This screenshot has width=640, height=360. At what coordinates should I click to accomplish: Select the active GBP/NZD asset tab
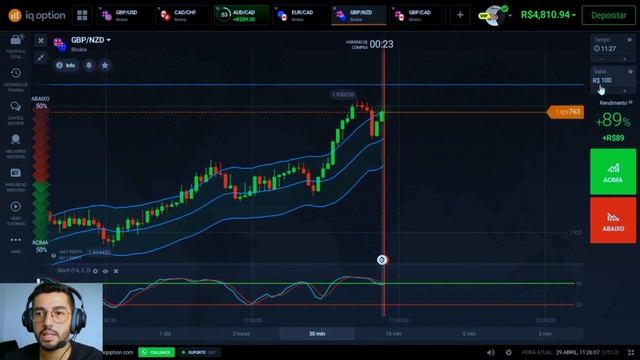click(359, 16)
